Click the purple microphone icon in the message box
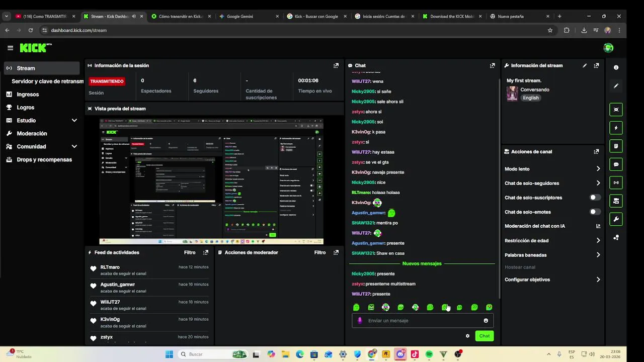 point(359,320)
